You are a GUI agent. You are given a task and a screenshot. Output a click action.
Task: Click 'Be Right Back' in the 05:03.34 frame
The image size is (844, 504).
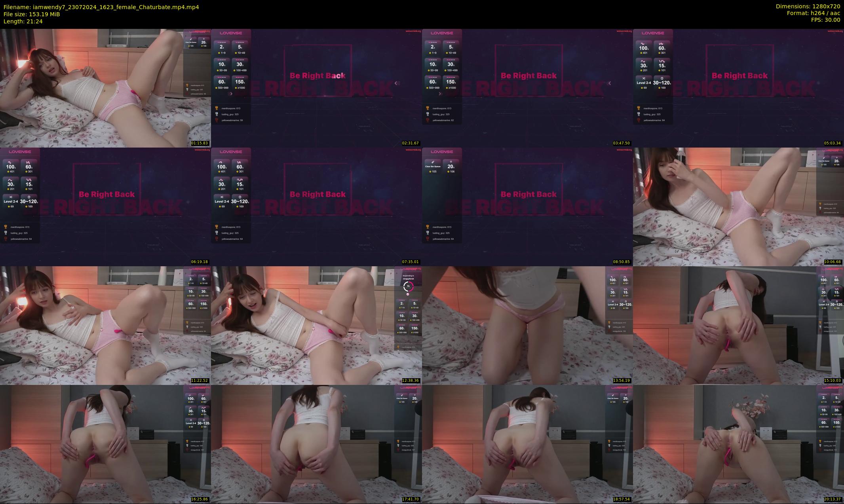point(739,76)
